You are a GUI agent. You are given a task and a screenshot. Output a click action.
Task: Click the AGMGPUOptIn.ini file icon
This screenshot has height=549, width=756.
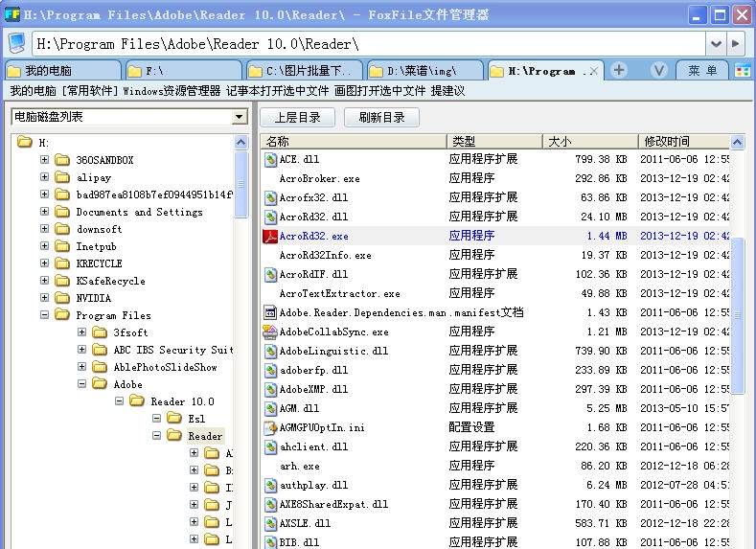pos(270,427)
